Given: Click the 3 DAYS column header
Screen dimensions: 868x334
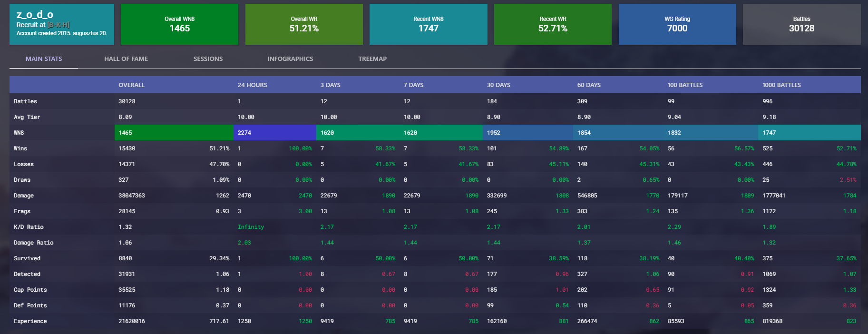Looking at the screenshot, I should [x=331, y=85].
